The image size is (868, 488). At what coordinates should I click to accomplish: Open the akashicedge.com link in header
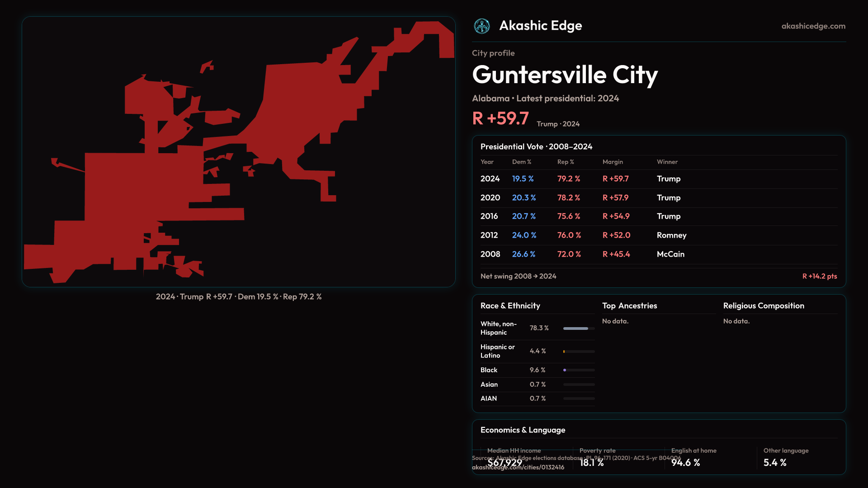[x=813, y=26]
